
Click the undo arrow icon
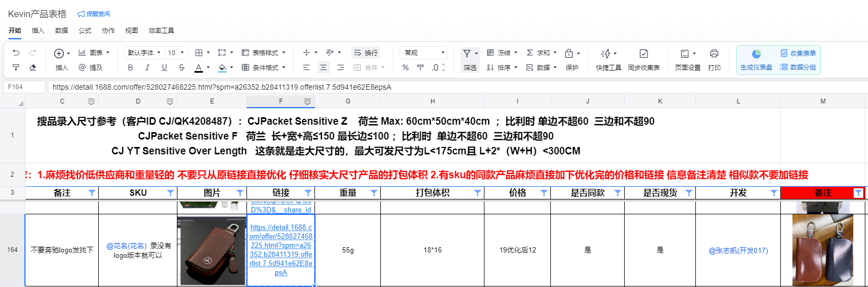16,53
